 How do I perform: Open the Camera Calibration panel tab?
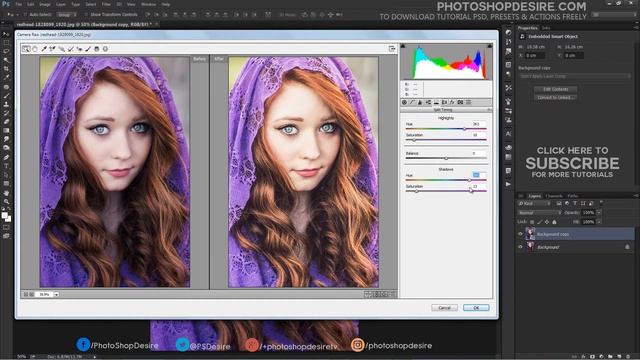pos(460,102)
